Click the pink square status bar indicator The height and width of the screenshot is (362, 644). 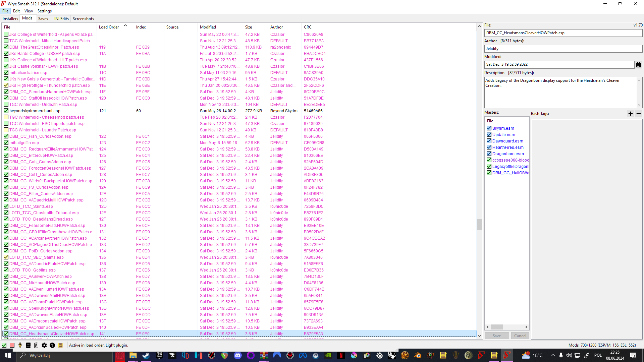point(12,345)
